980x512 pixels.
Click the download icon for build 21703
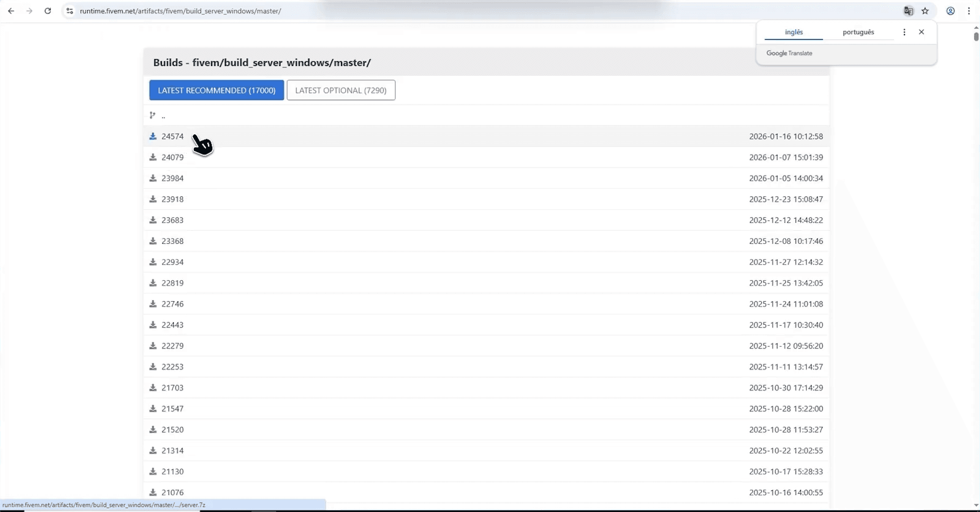(153, 388)
